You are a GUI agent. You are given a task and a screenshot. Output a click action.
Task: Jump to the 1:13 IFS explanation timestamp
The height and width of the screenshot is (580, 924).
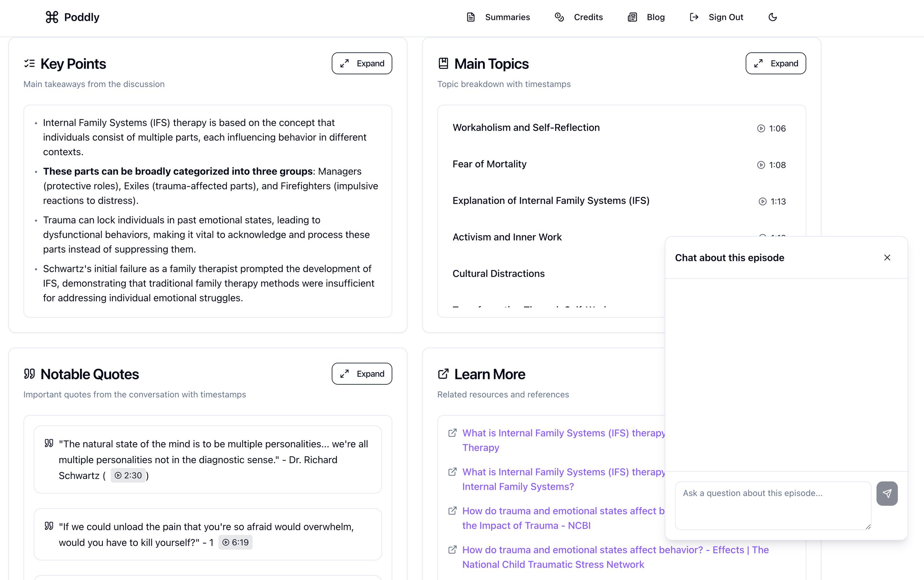click(772, 201)
